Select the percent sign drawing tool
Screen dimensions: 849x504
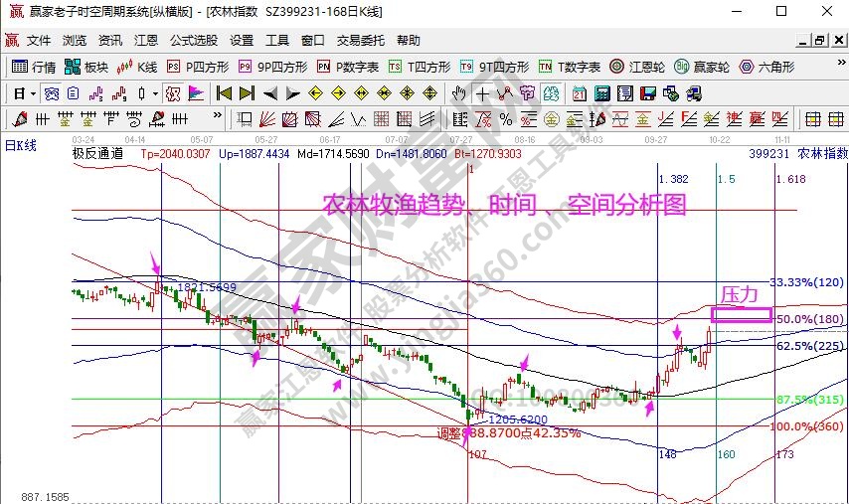click(506, 119)
